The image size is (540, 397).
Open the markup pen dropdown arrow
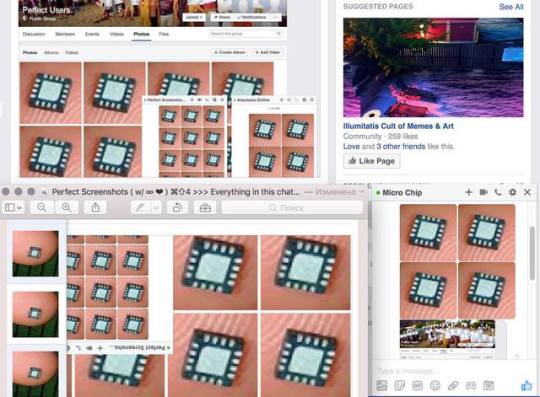click(x=156, y=208)
